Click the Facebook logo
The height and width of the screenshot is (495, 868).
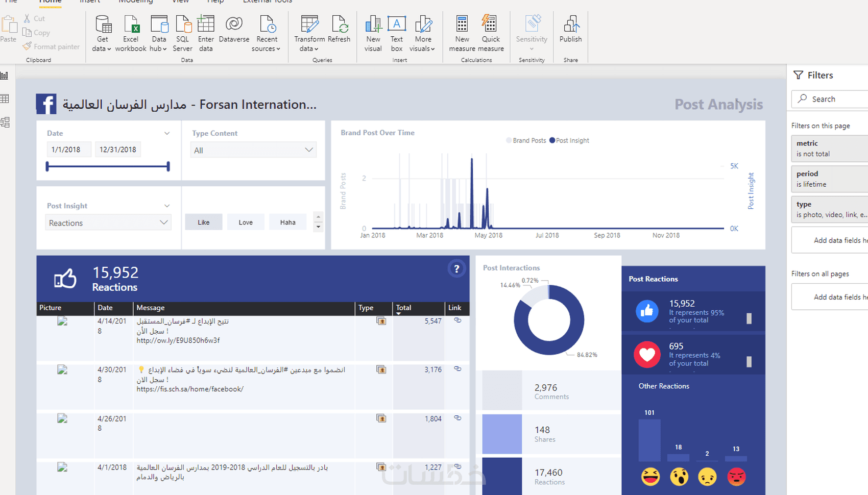pos(46,104)
